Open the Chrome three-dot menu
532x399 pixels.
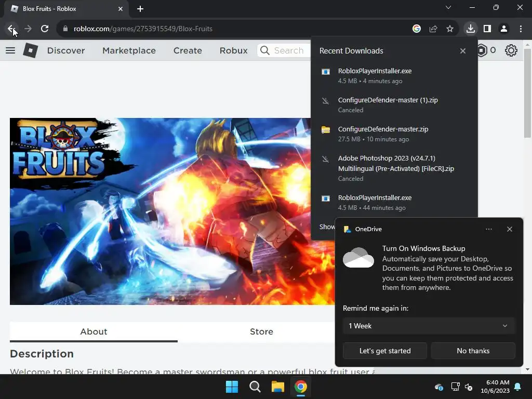click(x=521, y=29)
